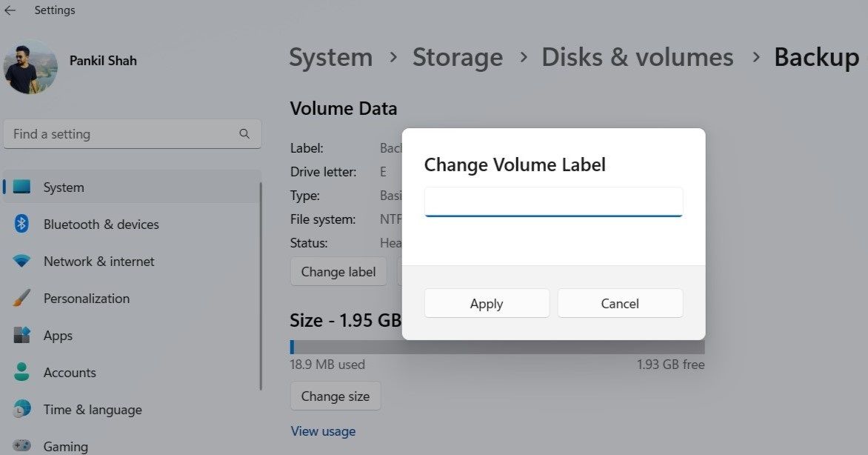This screenshot has height=455, width=868.
Task: Go back to Disks & volumes breadcrumb
Action: pos(637,58)
